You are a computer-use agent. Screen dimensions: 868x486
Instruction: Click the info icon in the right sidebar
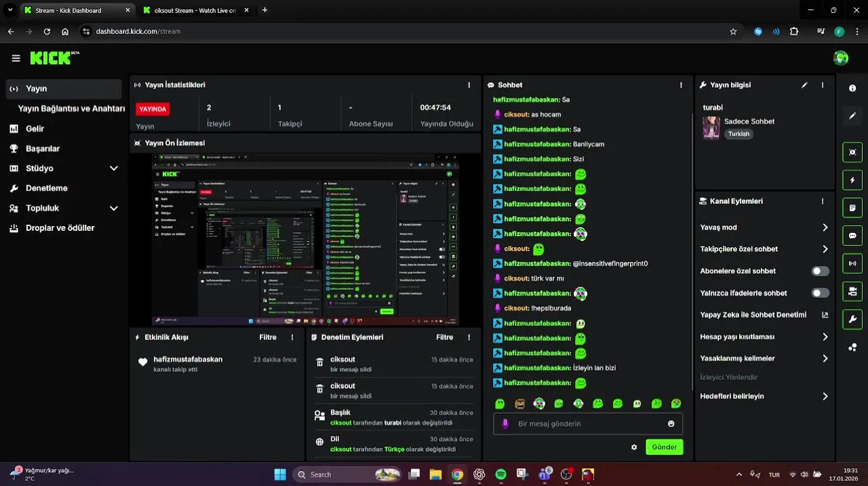pyautogui.click(x=852, y=88)
